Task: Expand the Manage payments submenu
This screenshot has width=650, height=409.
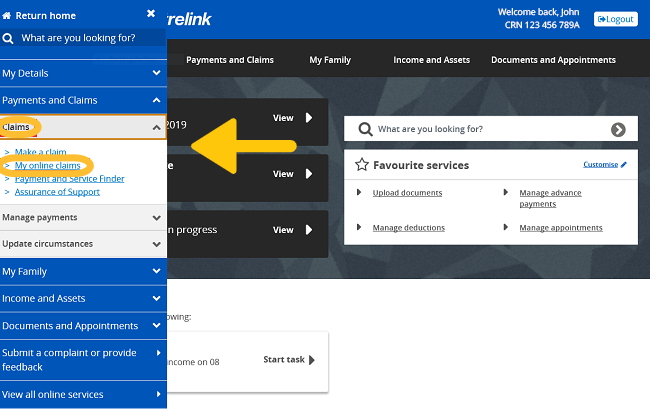Action: [x=156, y=217]
